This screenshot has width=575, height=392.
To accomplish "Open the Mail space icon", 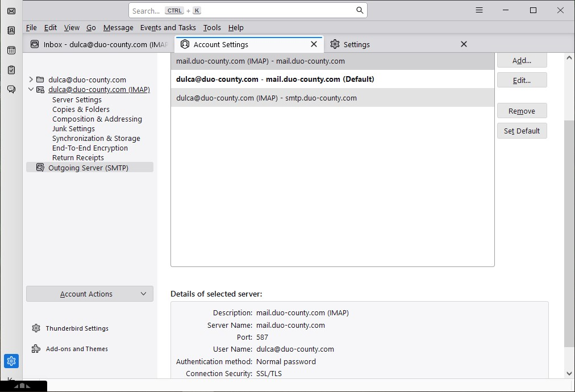I will pyautogui.click(x=11, y=11).
